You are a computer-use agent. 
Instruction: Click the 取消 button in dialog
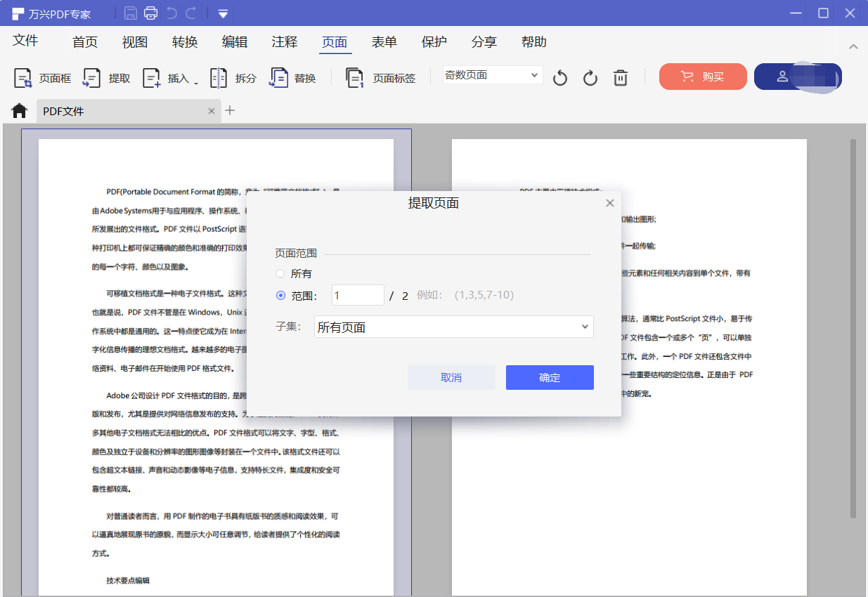pos(451,377)
